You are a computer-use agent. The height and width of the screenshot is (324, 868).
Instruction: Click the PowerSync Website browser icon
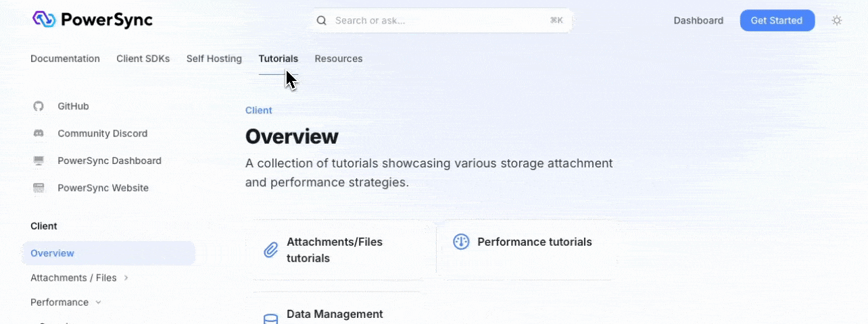click(x=39, y=188)
